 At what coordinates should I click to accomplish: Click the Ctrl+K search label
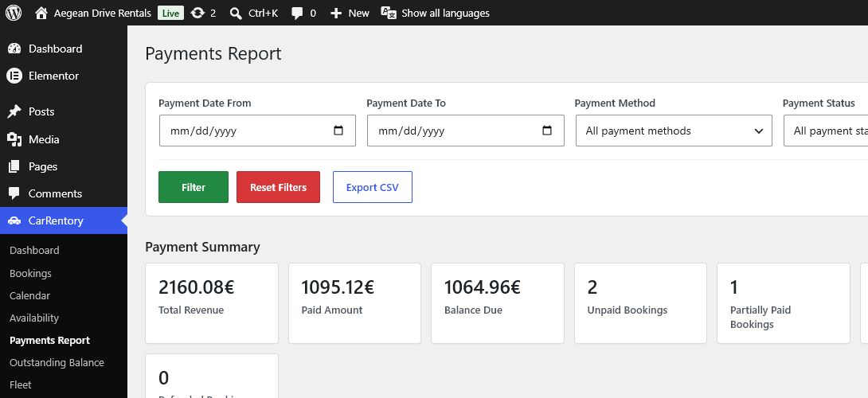(263, 14)
